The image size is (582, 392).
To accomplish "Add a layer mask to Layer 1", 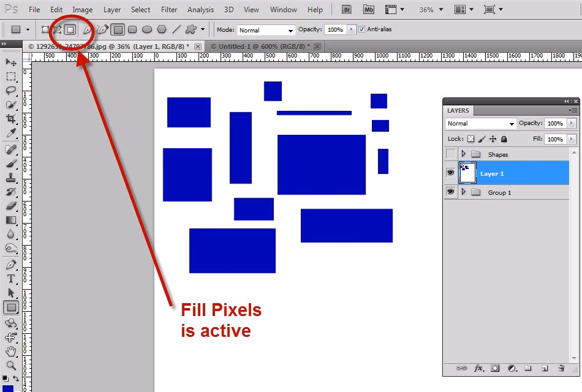I will (495, 368).
